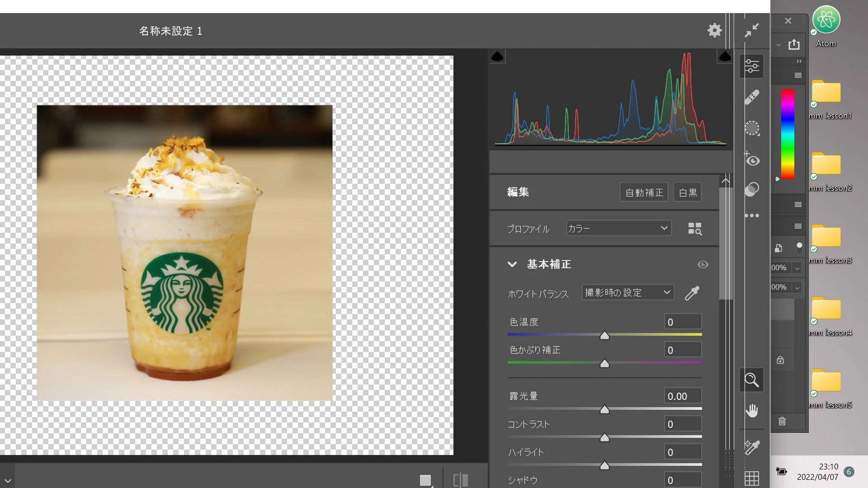The width and height of the screenshot is (868, 488).
Task: Toggle highlight clipping warning in histogram
Action: pyautogui.click(x=725, y=56)
